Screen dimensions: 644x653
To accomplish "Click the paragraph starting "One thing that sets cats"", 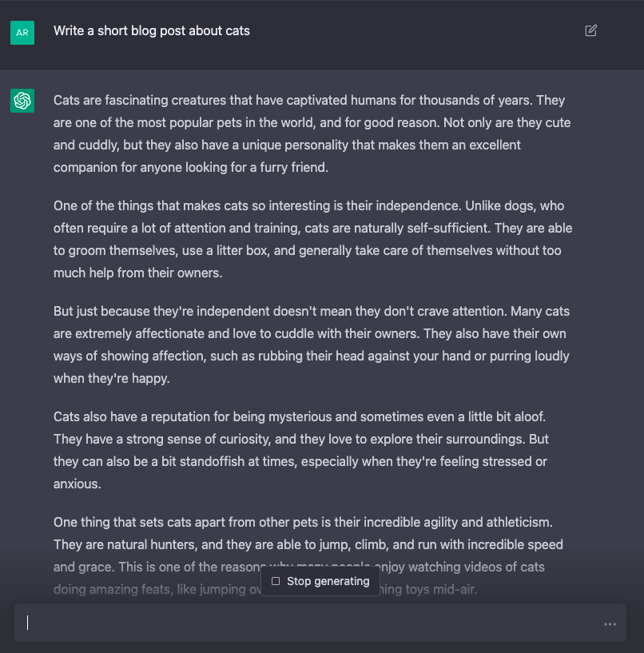I will point(308,555).
